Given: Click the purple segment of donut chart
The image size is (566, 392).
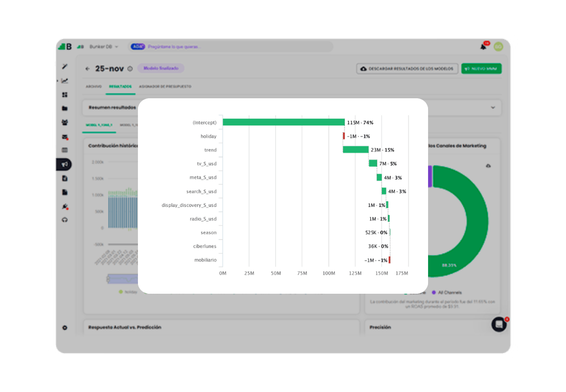Looking at the screenshot, I should click(x=430, y=176).
